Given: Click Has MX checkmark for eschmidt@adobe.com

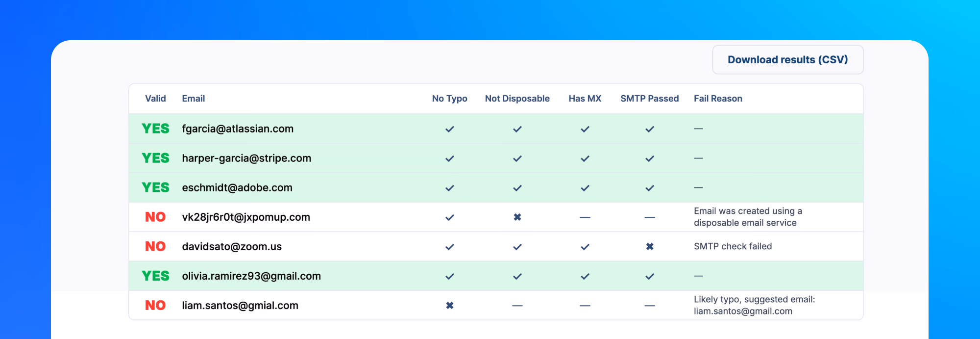Looking at the screenshot, I should click(x=585, y=188).
